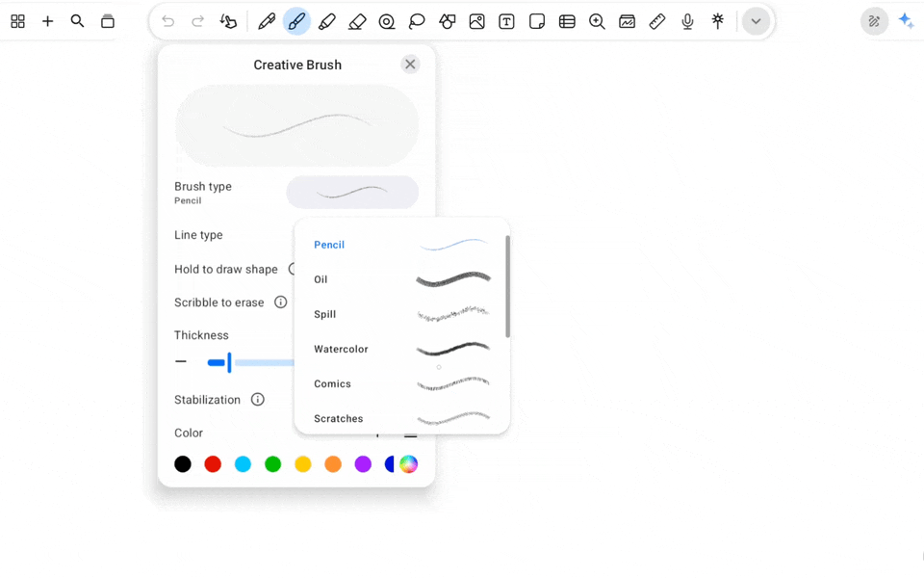Expand the toolbar with the chevron button
The height and width of the screenshot is (578, 924).
coord(756,21)
